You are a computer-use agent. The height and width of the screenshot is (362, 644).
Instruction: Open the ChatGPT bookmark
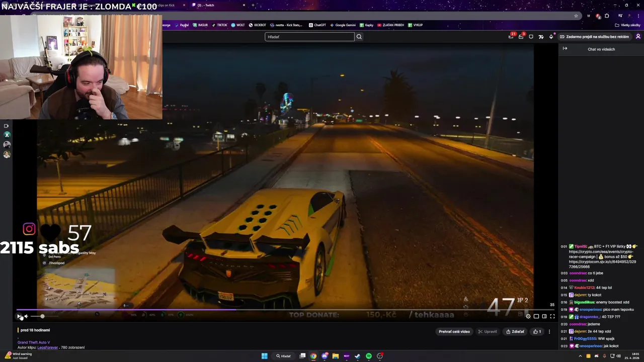317,25
